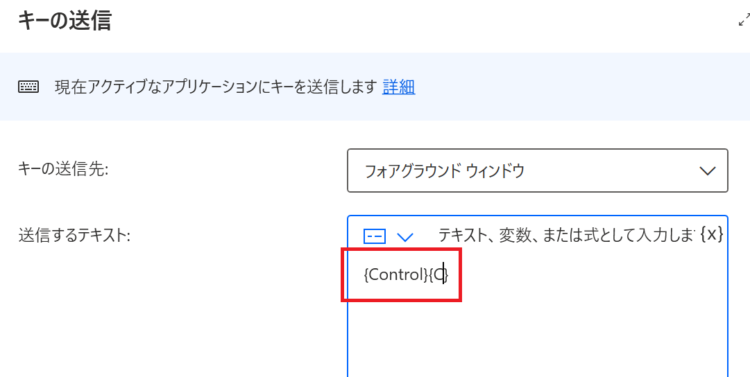Click the empty area of the text box
This screenshot has height=377, width=750.
coord(538,335)
